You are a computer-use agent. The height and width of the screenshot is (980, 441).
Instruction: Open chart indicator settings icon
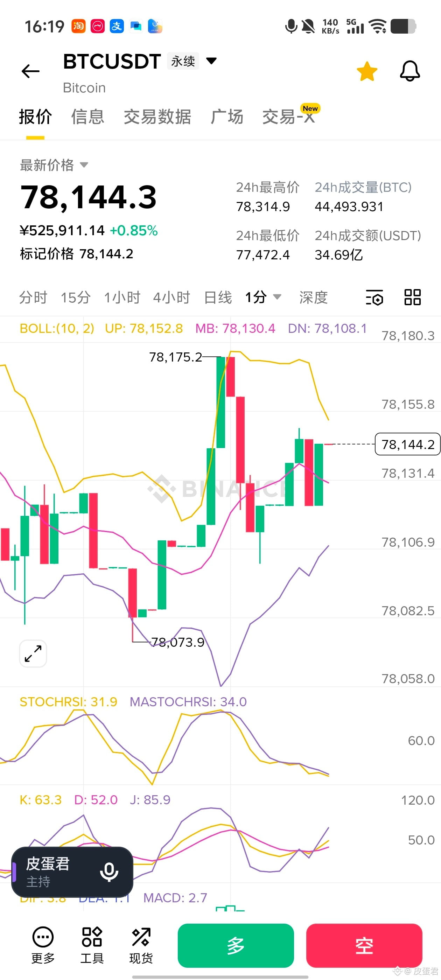pos(374,297)
